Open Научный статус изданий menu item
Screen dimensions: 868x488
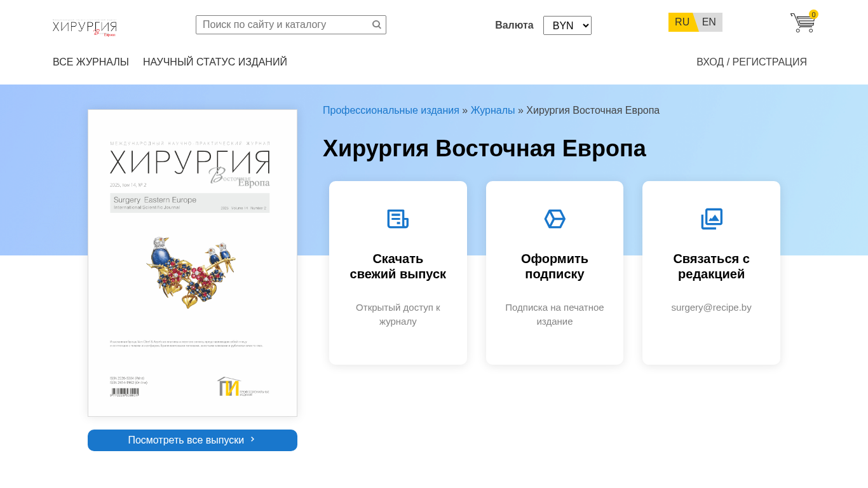[x=215, y=62]
